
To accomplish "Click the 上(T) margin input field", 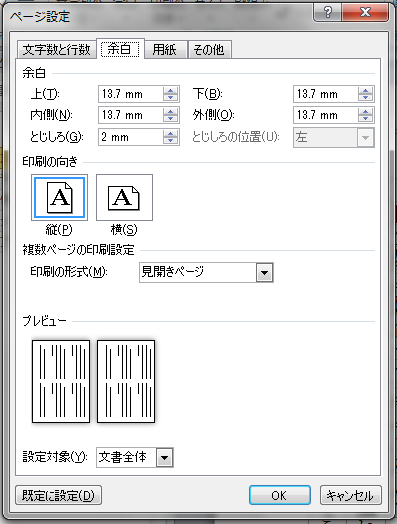I will 131,94.
